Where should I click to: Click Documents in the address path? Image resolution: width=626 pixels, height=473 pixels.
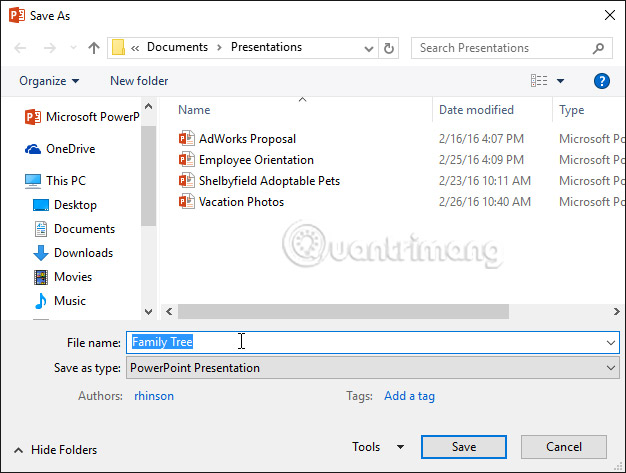pos(177,47)
